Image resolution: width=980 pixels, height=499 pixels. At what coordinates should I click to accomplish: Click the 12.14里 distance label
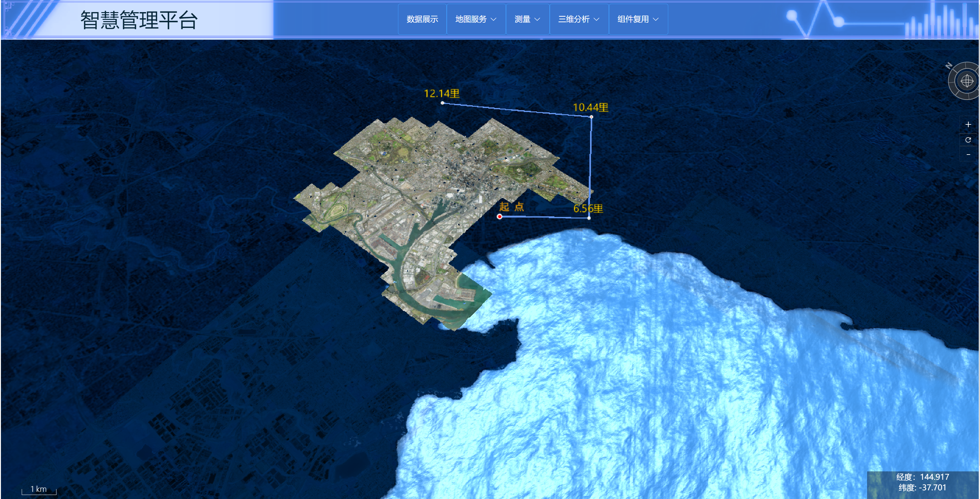tap(442, 94)
